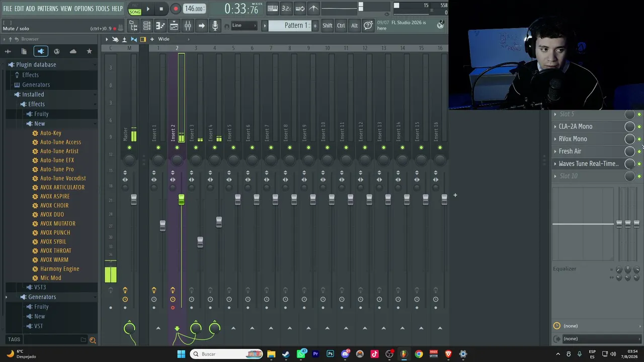Image resolution: width=644 pixels, height=362 pixels.
Task: Open the TOOLS menu
Action: (102, 9)
